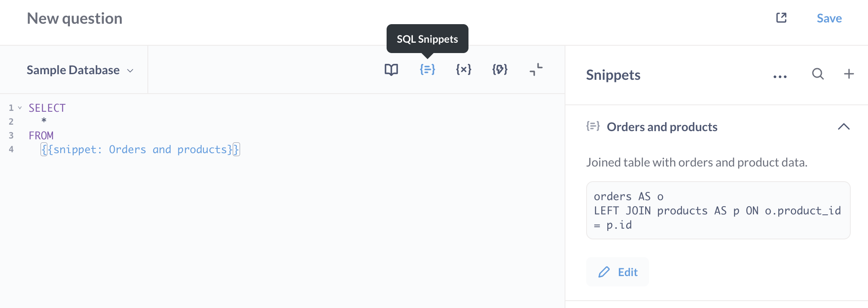Format the query using the format icon
This screenshot has width=868, height=308.
point(535,69)
